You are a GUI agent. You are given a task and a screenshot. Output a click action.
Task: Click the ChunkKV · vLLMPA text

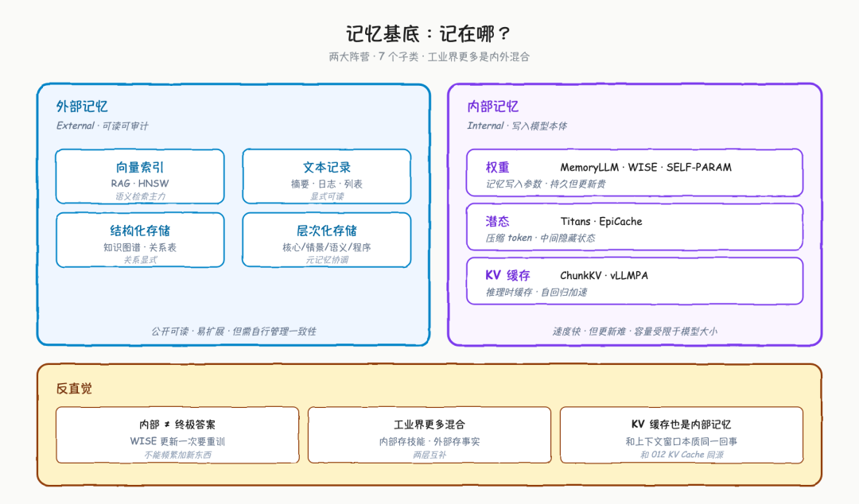(604, 276)
